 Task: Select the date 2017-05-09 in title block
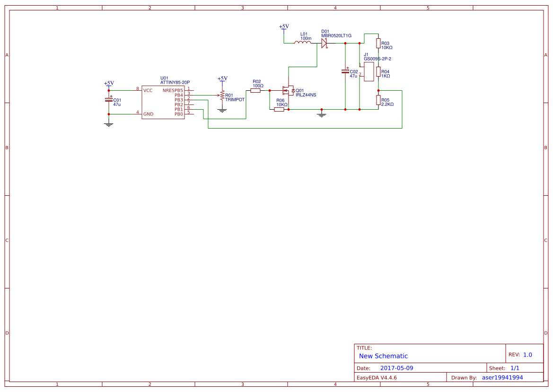pyautogui.click(x=397, y=367)
